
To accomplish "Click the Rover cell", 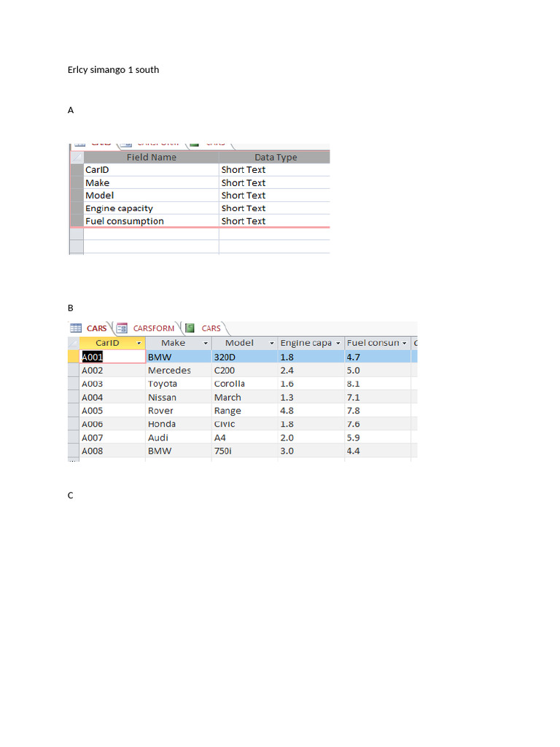I will pyautogui.click(x=179, y=411).
